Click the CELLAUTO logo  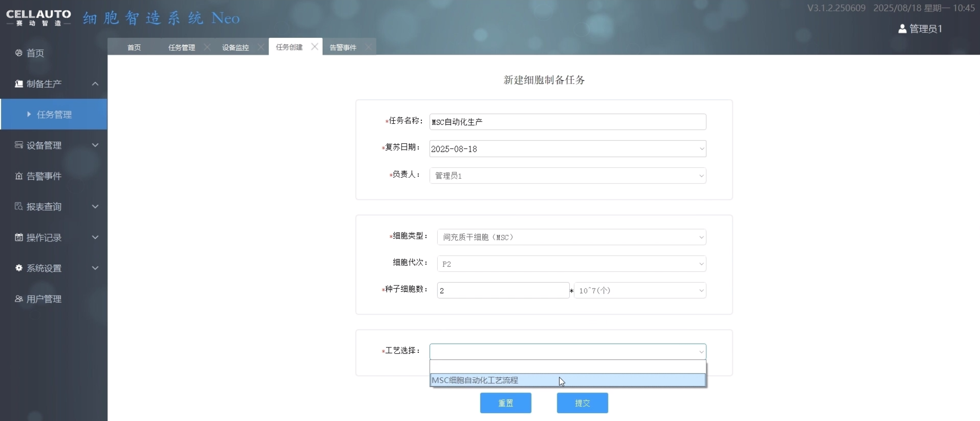click(39, 18)
